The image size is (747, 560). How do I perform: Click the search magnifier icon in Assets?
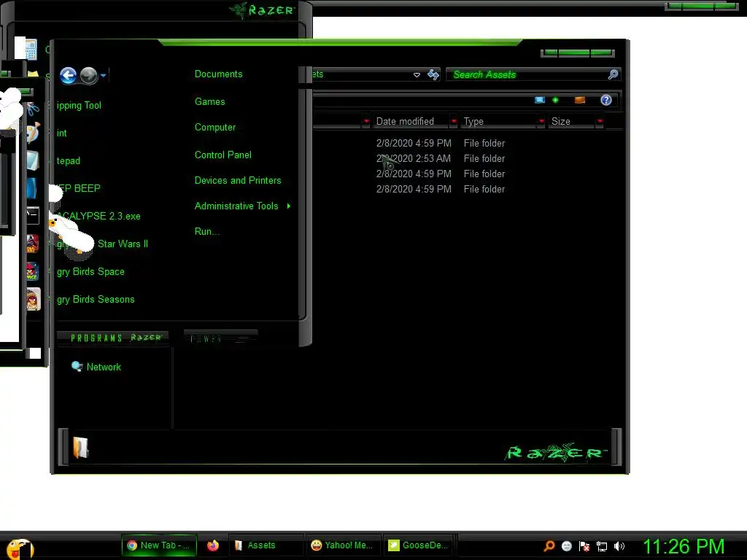(x=613, y=74)
